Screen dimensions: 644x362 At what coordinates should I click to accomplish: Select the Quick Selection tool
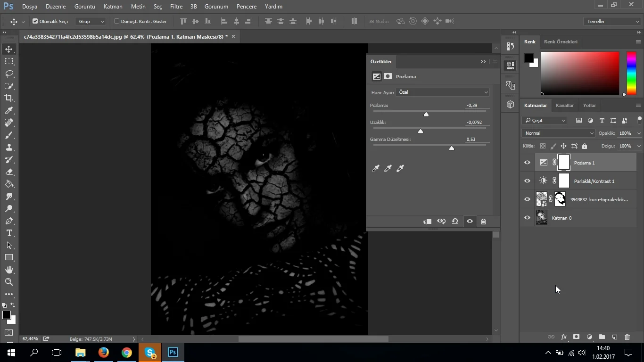[x=9, y=86]
